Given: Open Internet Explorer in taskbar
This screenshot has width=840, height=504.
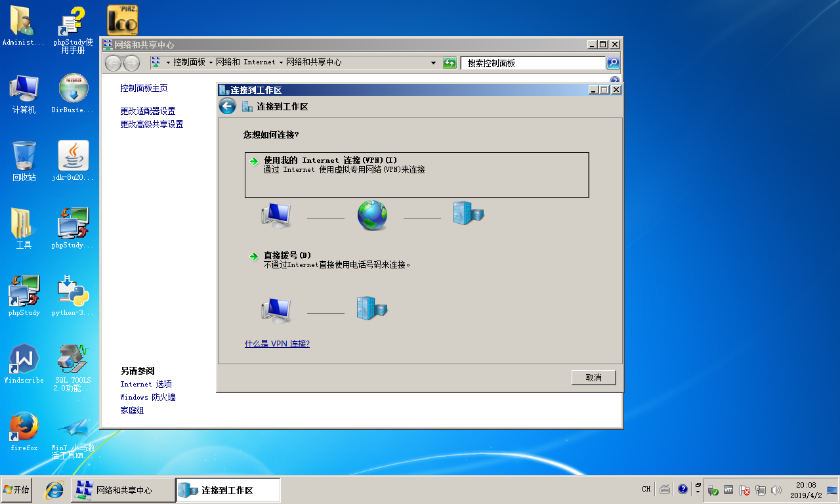Looking at the screenshot, I should point(54,490).
